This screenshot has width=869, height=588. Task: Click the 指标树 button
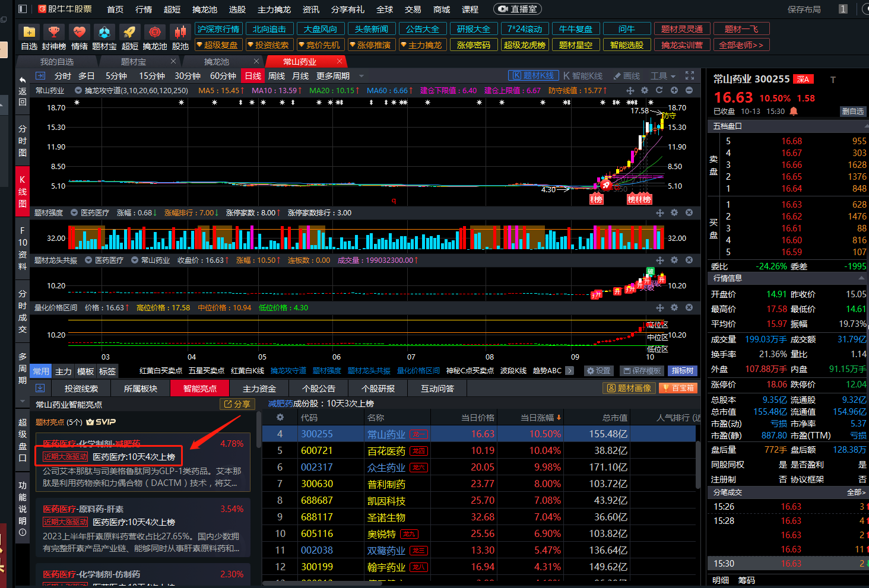(682, 371)
